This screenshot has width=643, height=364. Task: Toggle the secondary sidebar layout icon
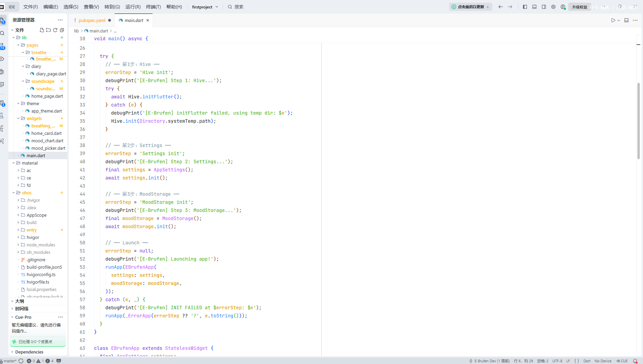(x=544, y=7)
